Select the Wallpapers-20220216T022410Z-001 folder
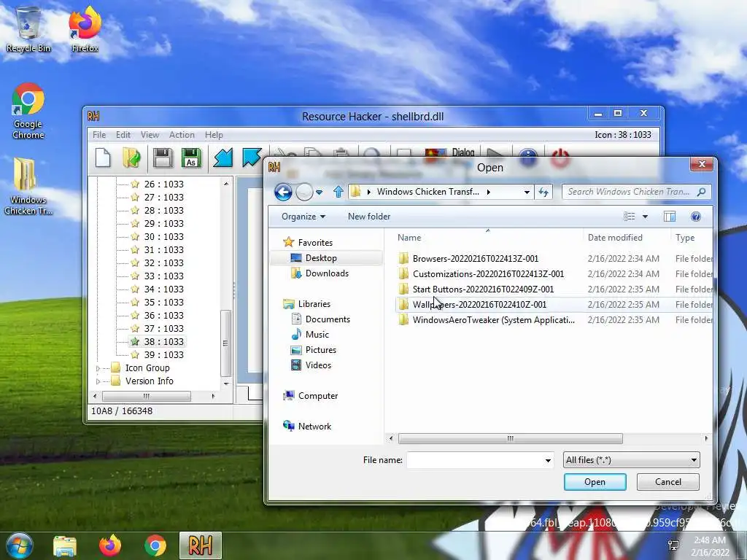 (x=479, y=305)
